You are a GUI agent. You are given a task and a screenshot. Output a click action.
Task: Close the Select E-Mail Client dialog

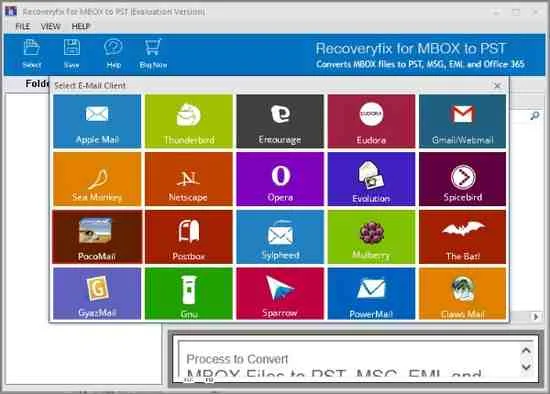pos(497,86)
